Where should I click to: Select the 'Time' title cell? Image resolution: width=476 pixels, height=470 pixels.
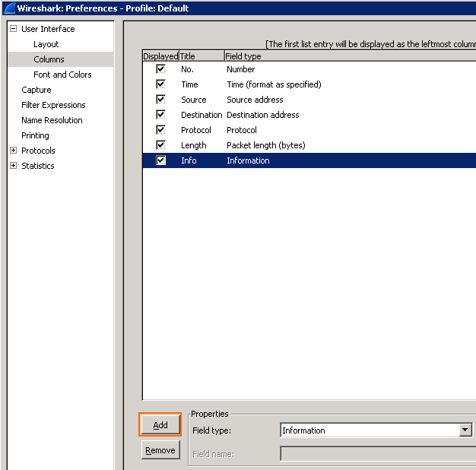pyautogui.click(x=189, y=84)
